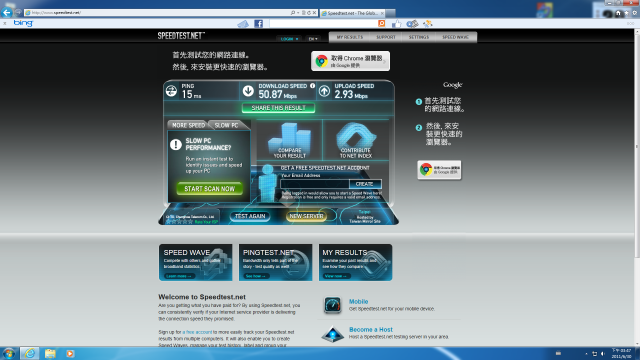The height and width of the screenshot is (360, 640).
Task: Open the SETTINGS menu tab
Action: pos(419,37)
